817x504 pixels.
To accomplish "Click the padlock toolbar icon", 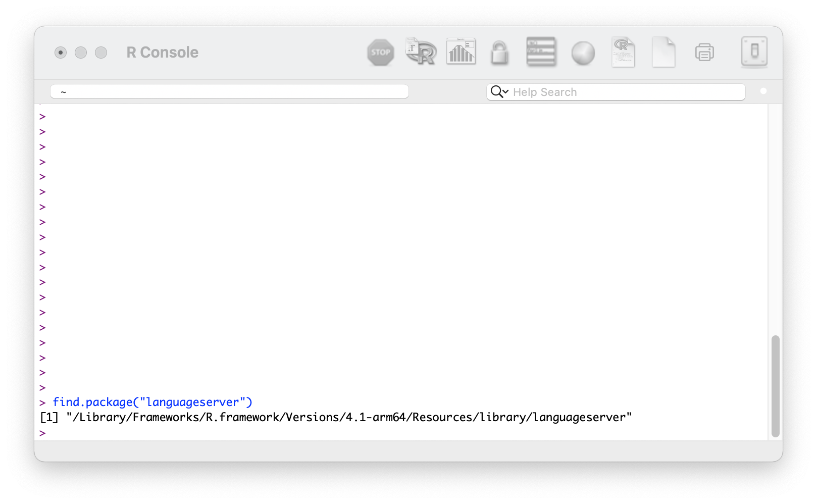I will 499,53.
